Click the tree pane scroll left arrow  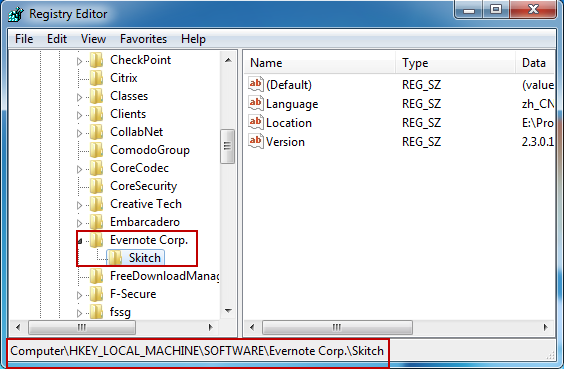click(x=18, y=327)
